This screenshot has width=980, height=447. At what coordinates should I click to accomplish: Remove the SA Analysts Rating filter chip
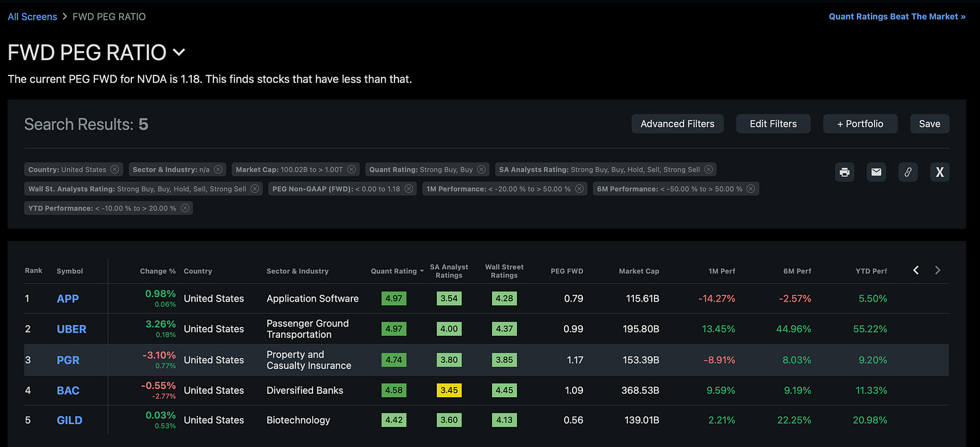(708, 170)
